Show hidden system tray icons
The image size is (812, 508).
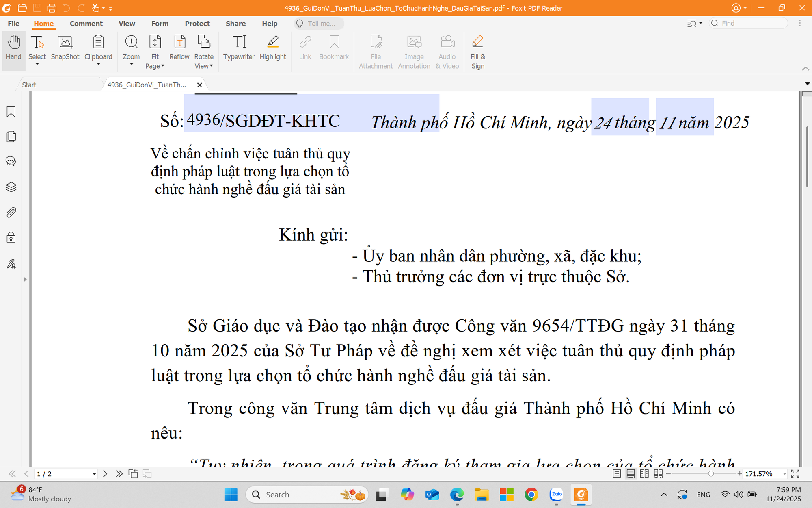point(664,495)
